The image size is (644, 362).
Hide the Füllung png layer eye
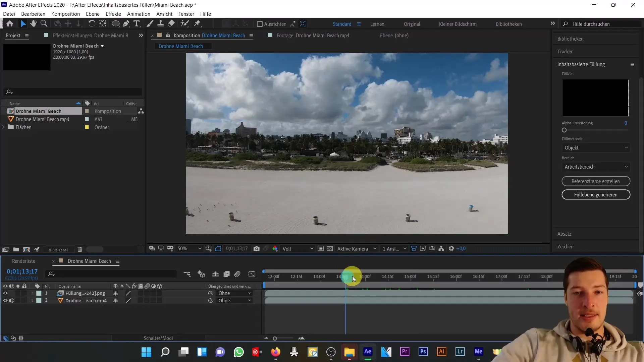coord(5,293)
